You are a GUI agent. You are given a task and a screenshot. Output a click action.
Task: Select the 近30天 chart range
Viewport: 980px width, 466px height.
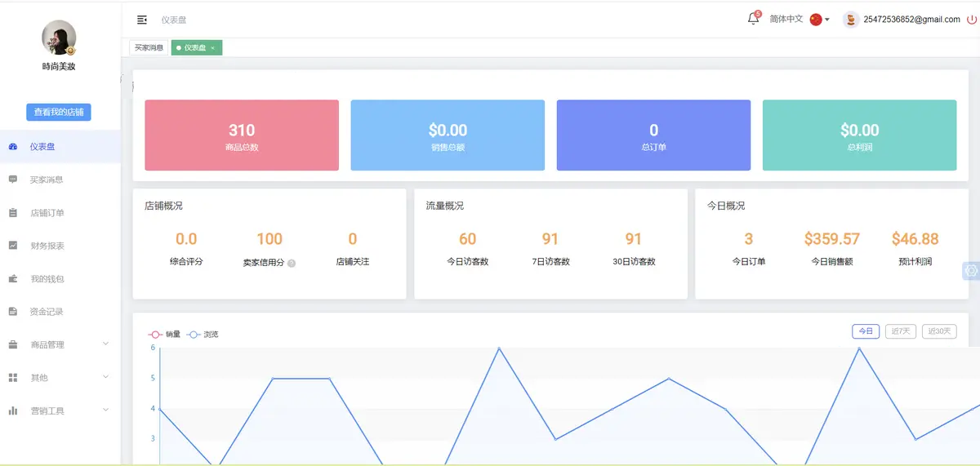[939, 331]
